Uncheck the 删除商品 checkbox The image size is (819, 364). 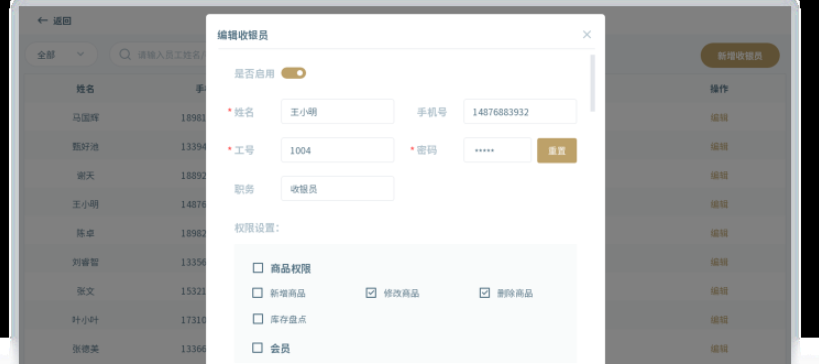pos(485,293)
